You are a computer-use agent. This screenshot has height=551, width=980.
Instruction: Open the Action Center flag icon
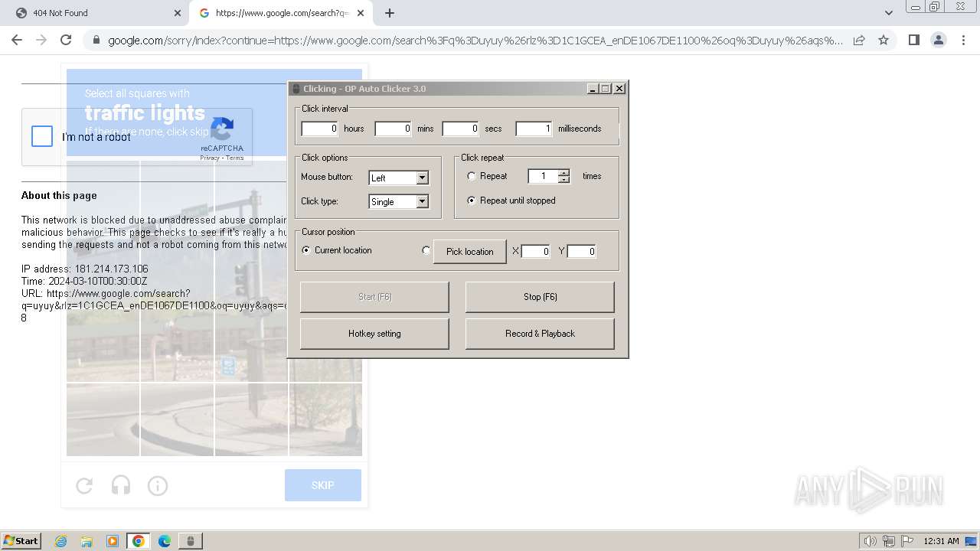pos(907,541)
